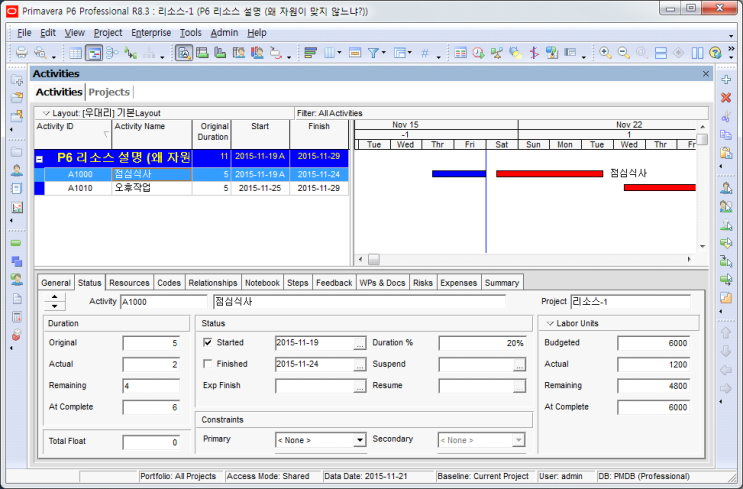743x489 pixels.
Task: Expand the Layout options triangle
Action: click(x=46, y=113)
